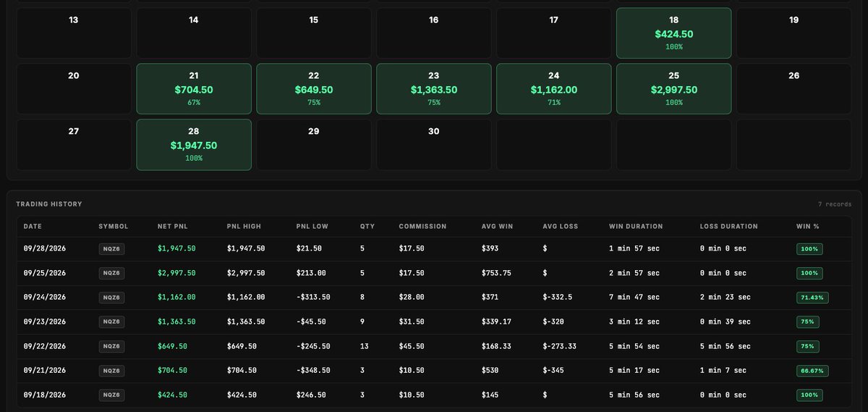Open calendar day 18 with $424.50

point(673,33)
